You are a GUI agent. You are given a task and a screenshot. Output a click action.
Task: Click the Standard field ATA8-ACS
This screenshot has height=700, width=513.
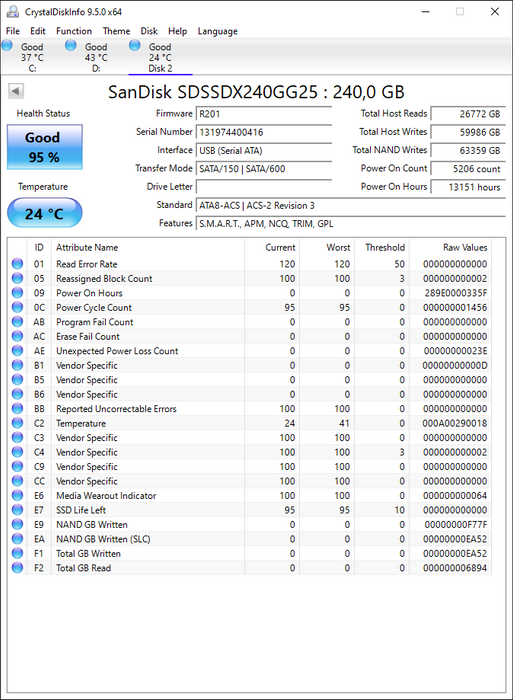[350, 205]
